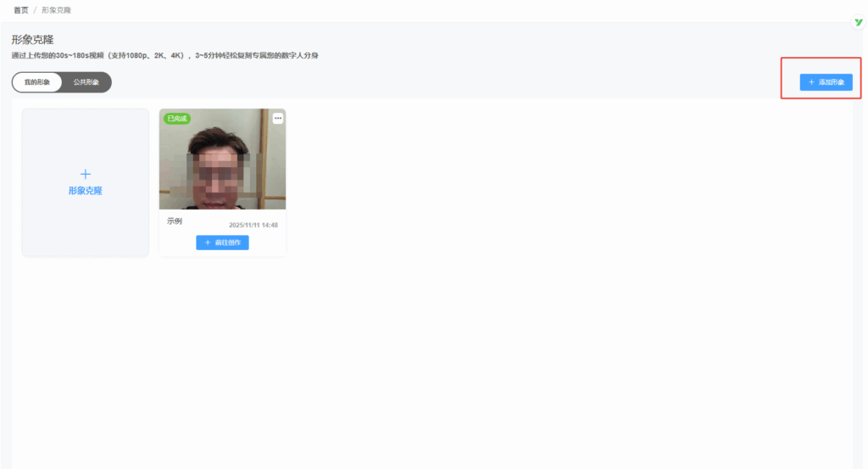Viewport: 868px width, 469px height.
Task: Click the breadcrumb slash separator
Action: [x=35, y=10]
